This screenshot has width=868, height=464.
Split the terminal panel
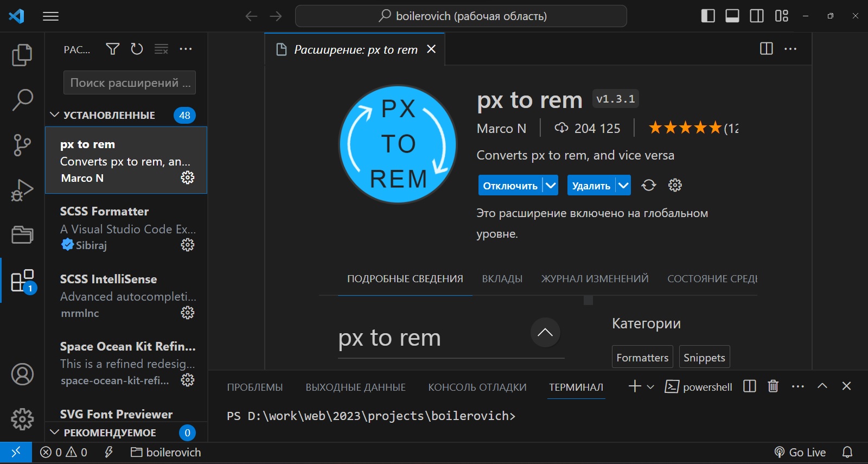click(750, 386)
